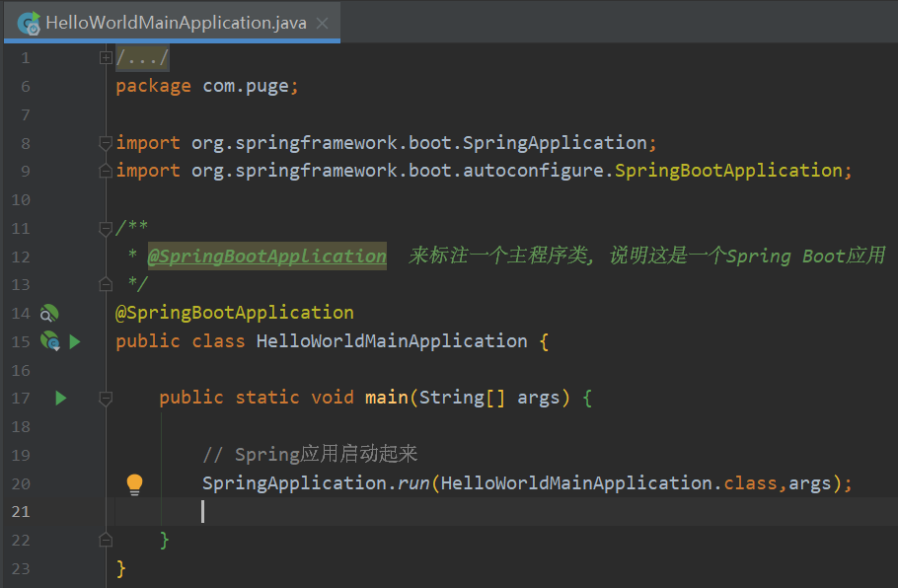Image resolution: width=898 pixels, height=588 pixels.
Task: Click the comment '// Spring应用启动起来'
Action: click(x=310, y=454)
